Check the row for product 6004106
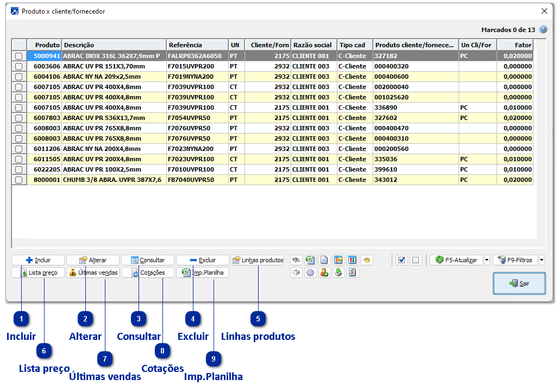The width and height of the screenshot is (558, 392). pos(19,77)
